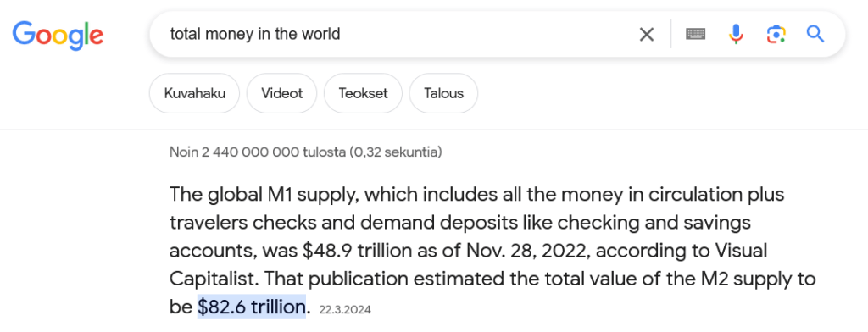Viewport: 868px width, 332px height.
Task: Click the result count statistics text
Action: [305, 152]
